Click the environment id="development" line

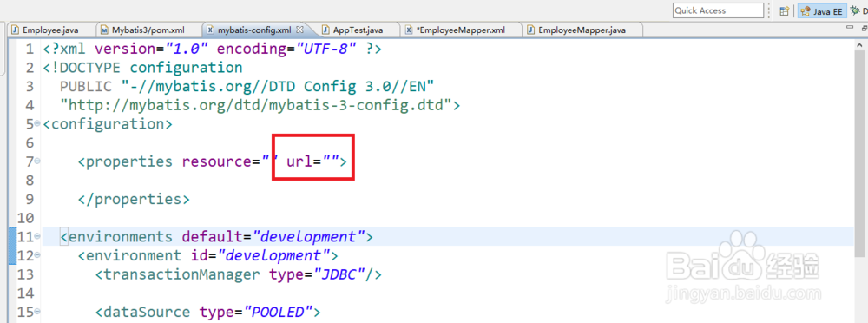coord(208,256)
